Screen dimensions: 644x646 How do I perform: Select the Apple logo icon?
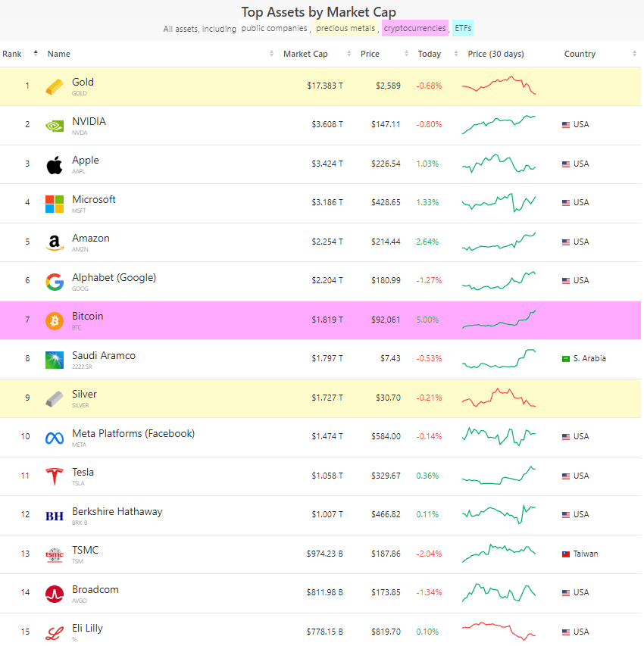[x=55, y=165]
